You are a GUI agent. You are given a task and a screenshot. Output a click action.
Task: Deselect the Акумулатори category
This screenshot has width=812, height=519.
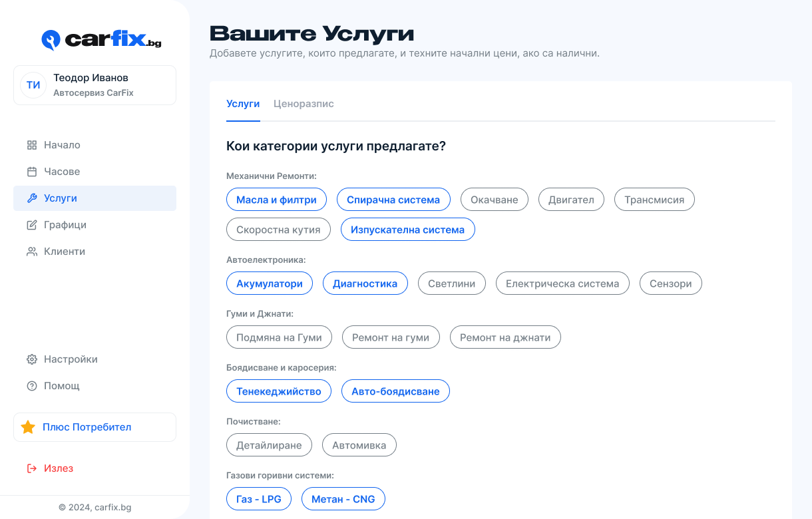point(270,283)
